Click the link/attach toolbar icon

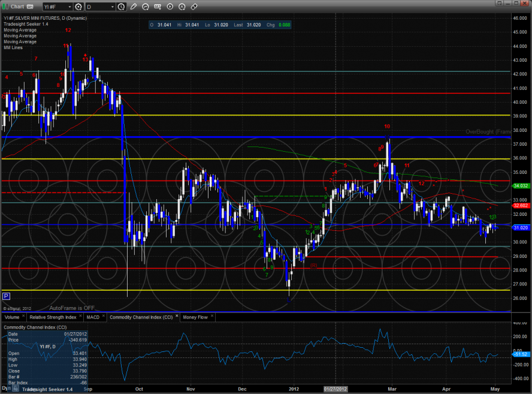click(194, 7)
